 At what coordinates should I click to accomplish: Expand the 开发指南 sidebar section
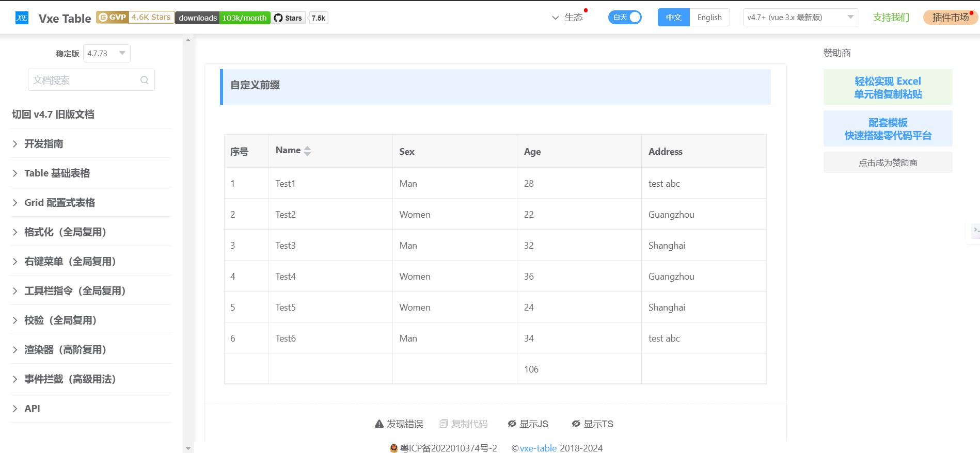[x=43, y=144]
